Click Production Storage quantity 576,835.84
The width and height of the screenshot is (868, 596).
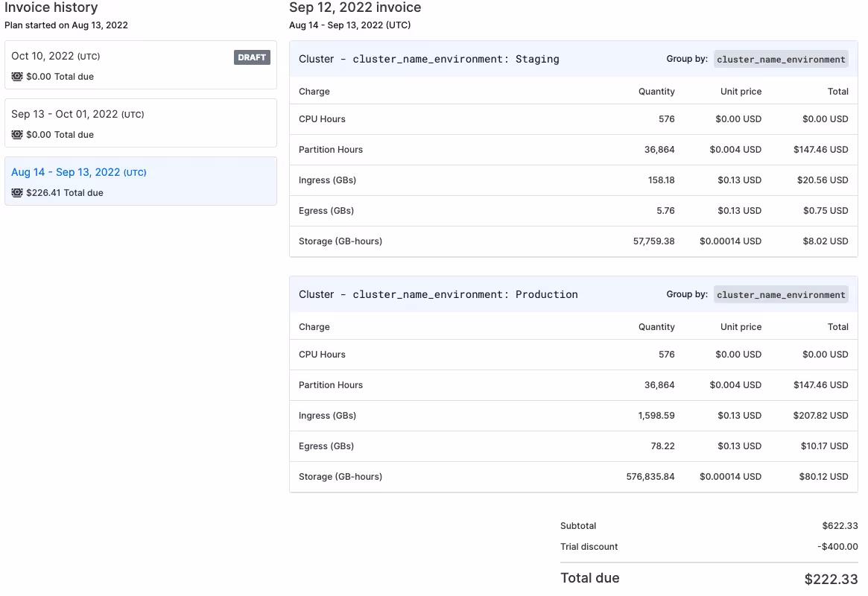(x=650, y=477)
